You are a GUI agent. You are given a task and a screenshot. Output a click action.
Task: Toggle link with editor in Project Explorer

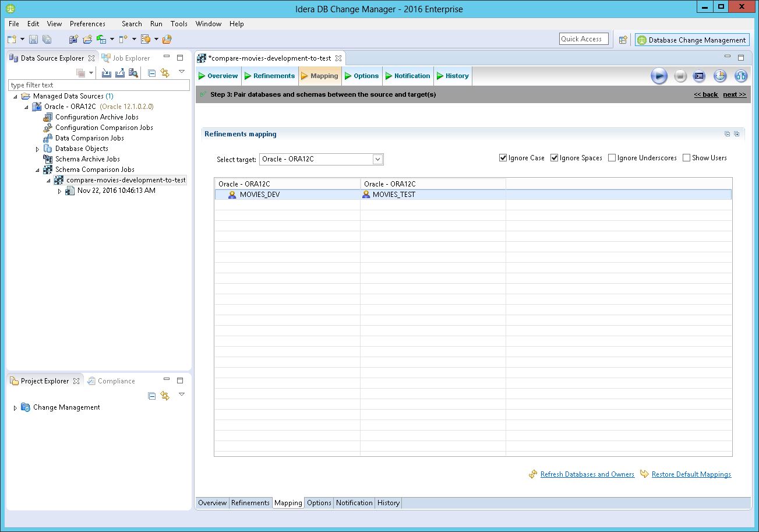pos(165,396)
